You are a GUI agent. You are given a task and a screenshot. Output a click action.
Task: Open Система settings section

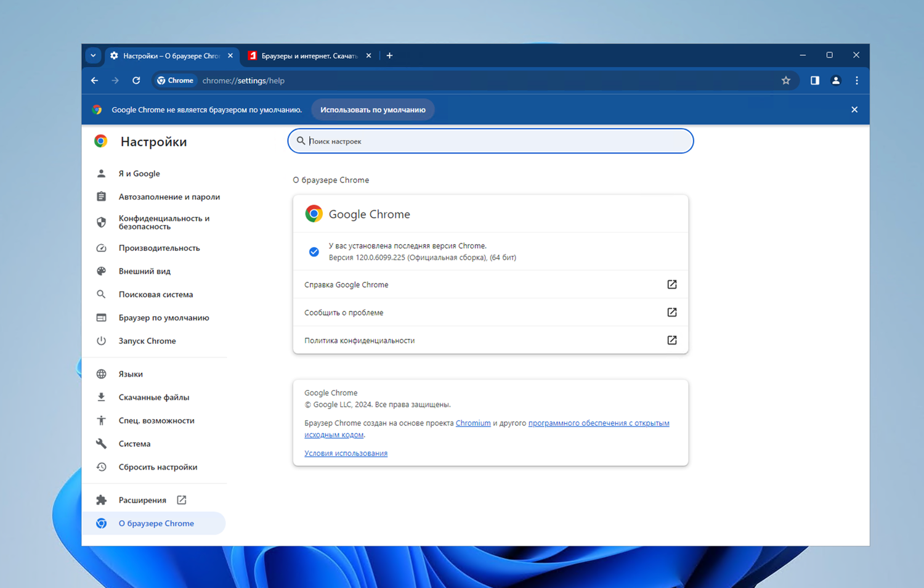coord(154,444)
